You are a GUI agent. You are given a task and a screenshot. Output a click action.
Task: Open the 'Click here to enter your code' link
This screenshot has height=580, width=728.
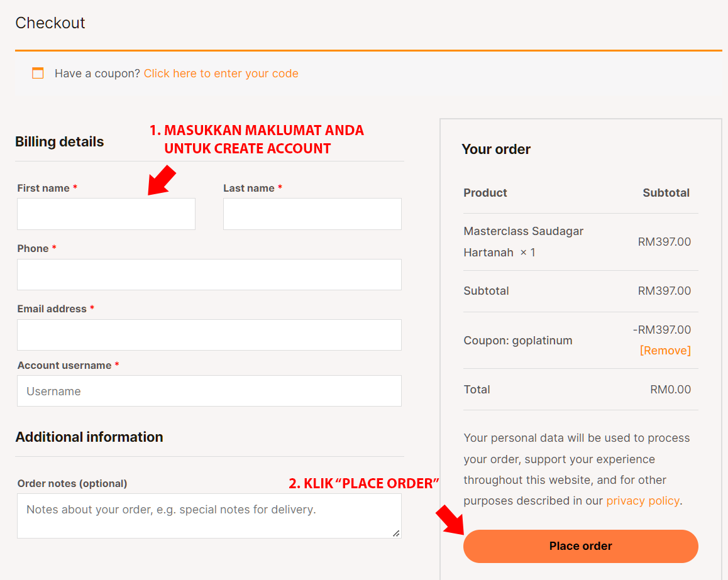221,74
